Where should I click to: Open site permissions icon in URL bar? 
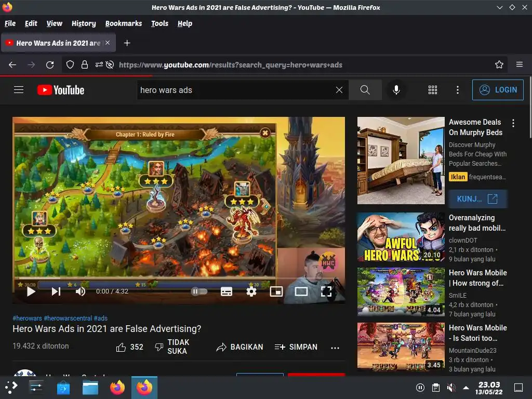(99, 65)
